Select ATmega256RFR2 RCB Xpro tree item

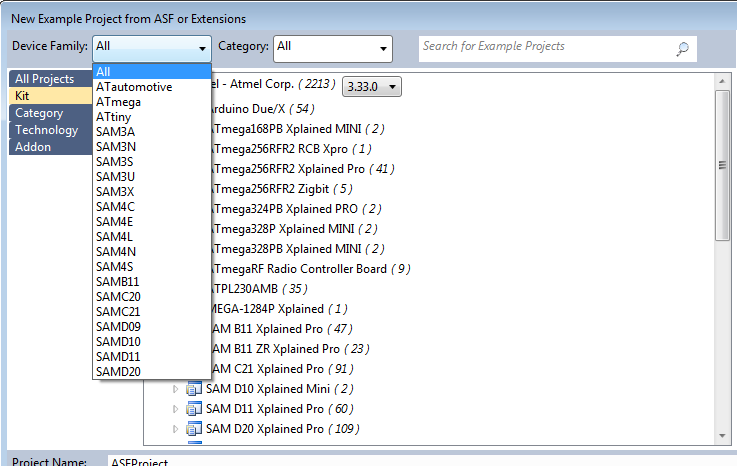291,149
